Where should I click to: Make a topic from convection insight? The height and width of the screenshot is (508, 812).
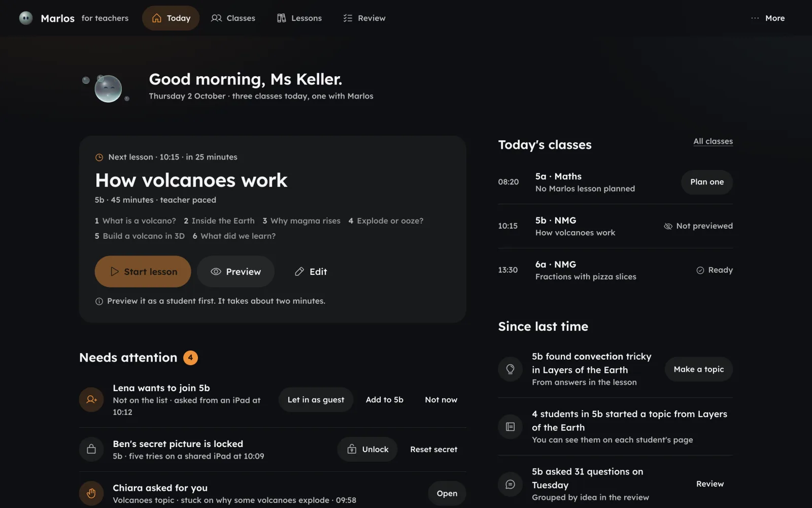pyautogui.click(x=699, y=369)
